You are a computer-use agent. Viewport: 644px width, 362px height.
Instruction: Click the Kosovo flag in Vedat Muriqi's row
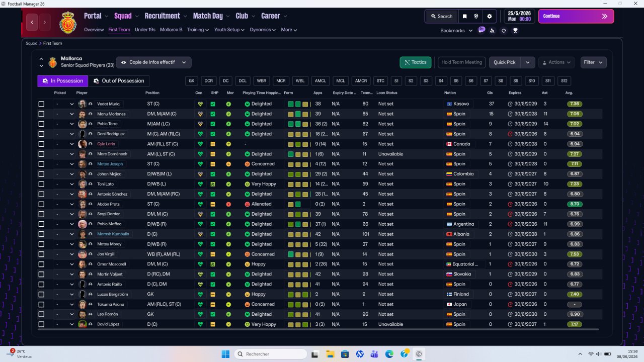pos(449,104)
